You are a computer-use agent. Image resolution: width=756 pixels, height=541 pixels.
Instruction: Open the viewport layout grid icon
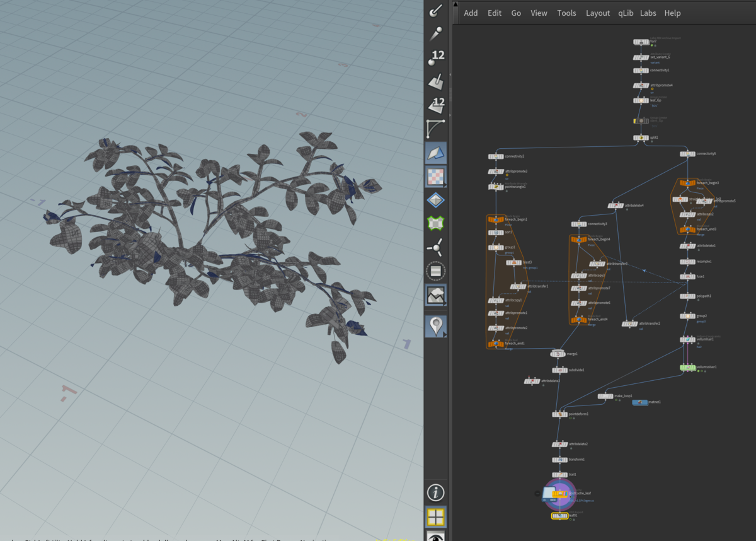click(x=435, y=517)
